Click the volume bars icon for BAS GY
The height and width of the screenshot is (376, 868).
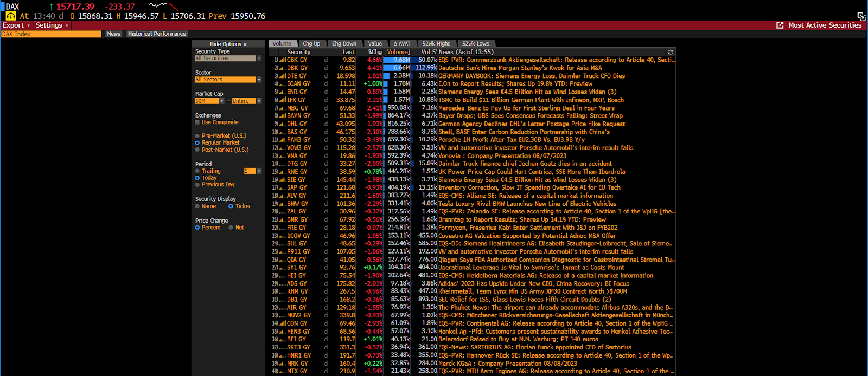[x=283, y=132]
